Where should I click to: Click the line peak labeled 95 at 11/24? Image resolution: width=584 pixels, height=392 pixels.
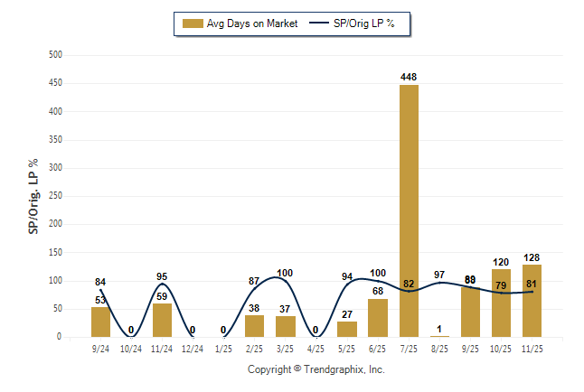pos(163,284)
